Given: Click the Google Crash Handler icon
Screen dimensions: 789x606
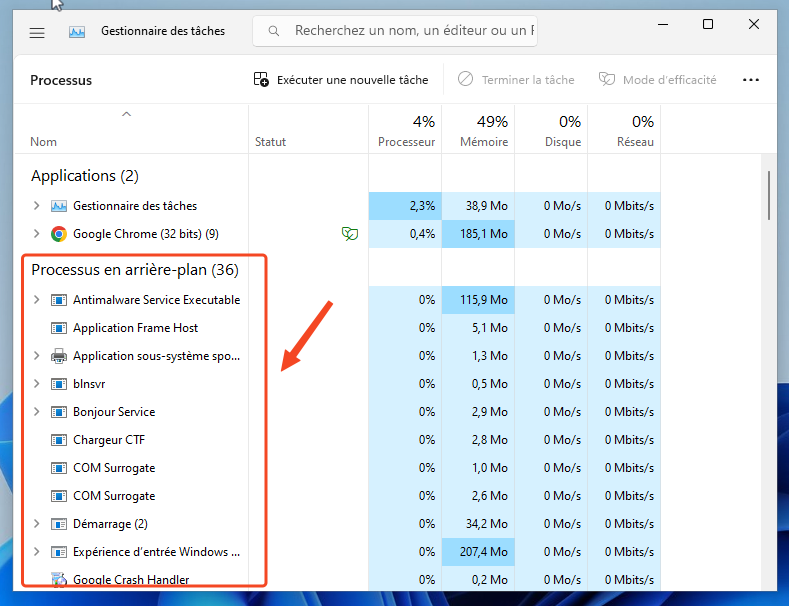Looking at the screenshot, I should pyautogui.click(x=59, y=580).
